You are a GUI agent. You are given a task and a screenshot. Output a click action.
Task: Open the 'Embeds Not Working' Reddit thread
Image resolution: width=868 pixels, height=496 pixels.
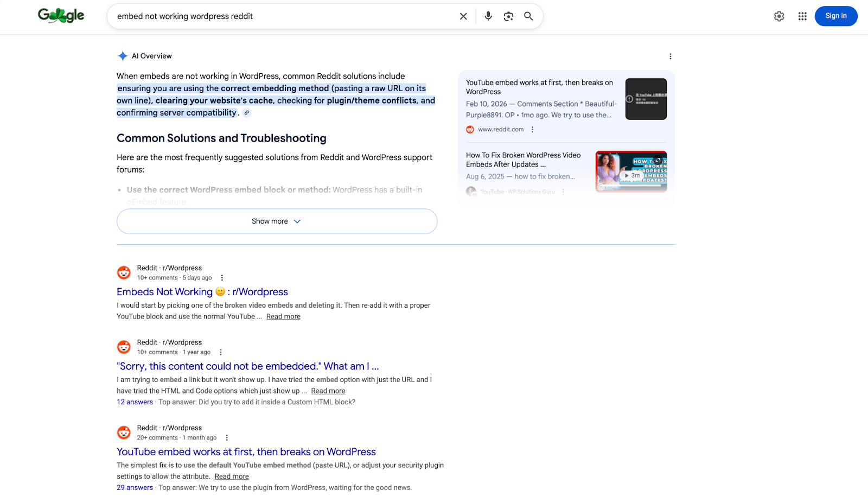202,291
